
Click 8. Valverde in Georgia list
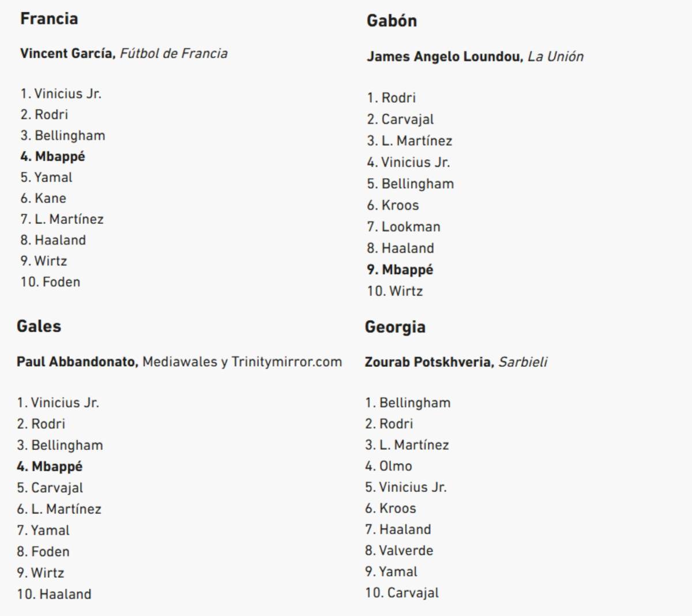[x=399, y=550]
